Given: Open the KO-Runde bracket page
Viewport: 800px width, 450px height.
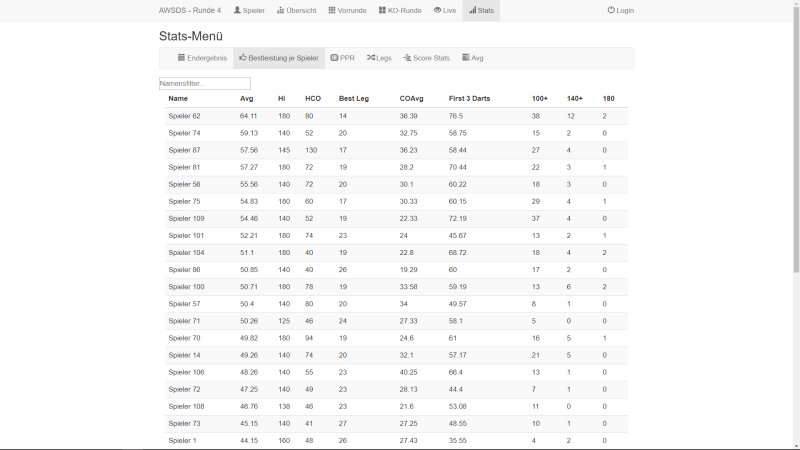Looking at the screenshot, I should coord(399,10).
